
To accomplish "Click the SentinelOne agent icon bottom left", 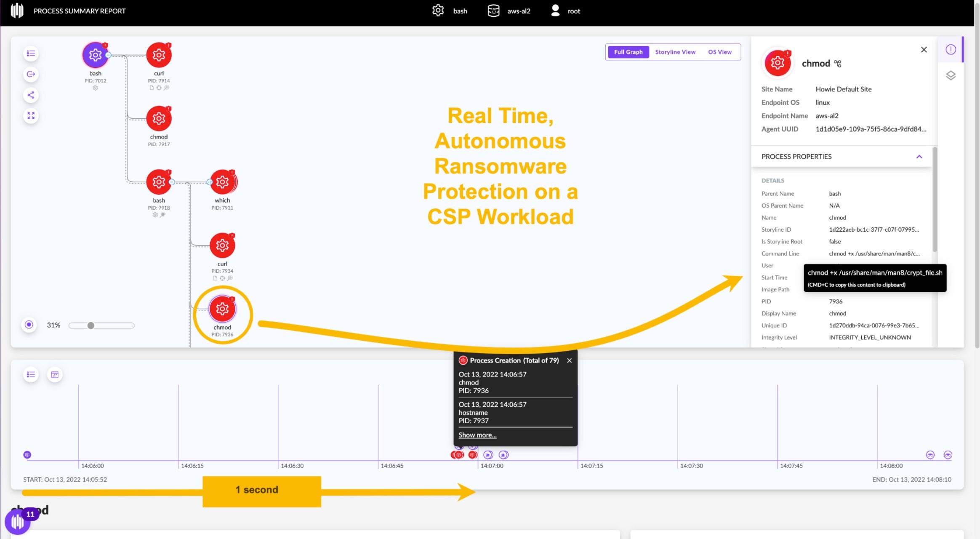I will [x=18, y=522].
